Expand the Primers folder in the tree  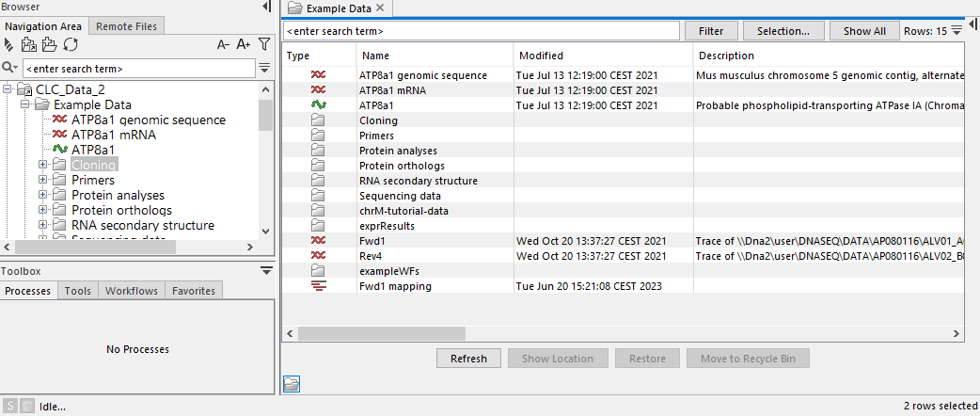pyautogui.click(x=43, y=180)
